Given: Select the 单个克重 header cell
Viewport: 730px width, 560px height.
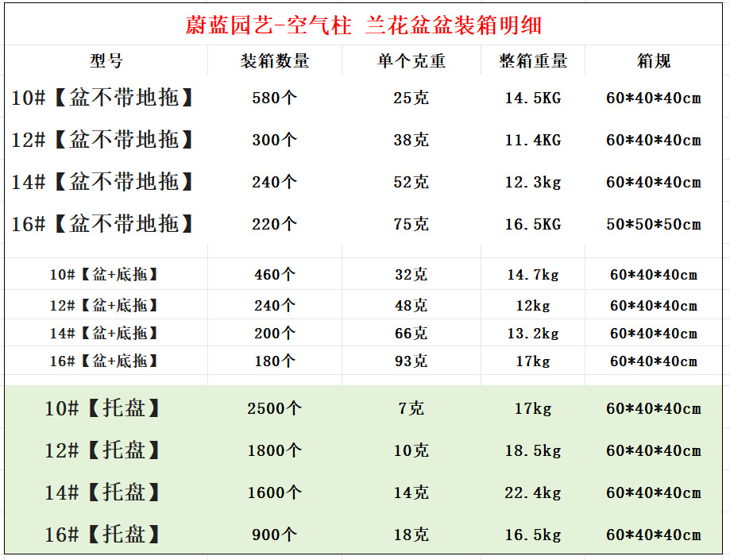Looking at the screenshot, I should click(x=411, y=60).
